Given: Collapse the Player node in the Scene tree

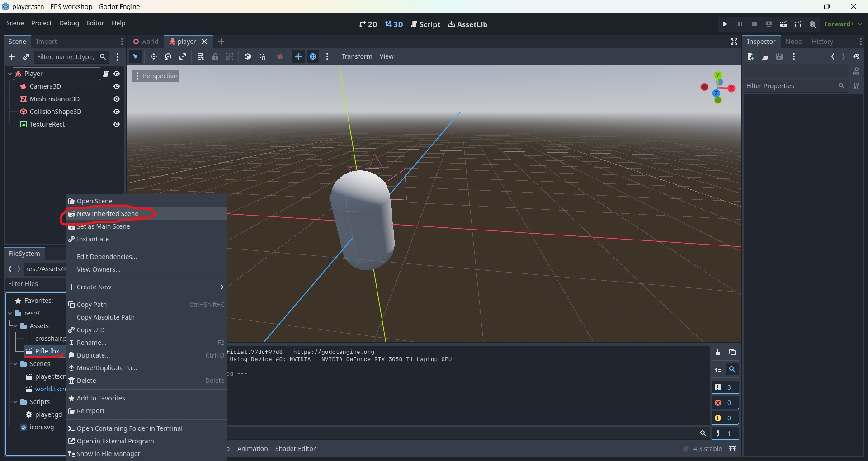Looking at the screenshot, I should coord(9,73).
